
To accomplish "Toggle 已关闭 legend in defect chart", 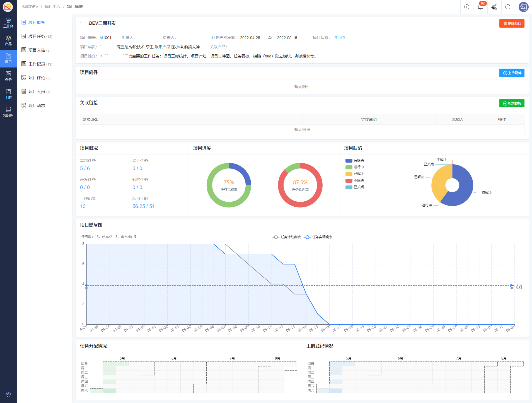I will (354, 187).
